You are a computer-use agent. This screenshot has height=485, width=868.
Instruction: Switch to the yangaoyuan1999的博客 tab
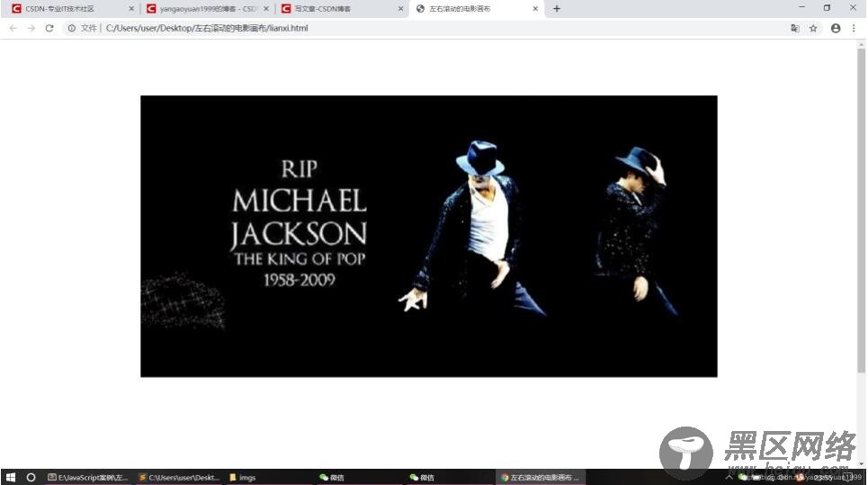pos(207,9)
